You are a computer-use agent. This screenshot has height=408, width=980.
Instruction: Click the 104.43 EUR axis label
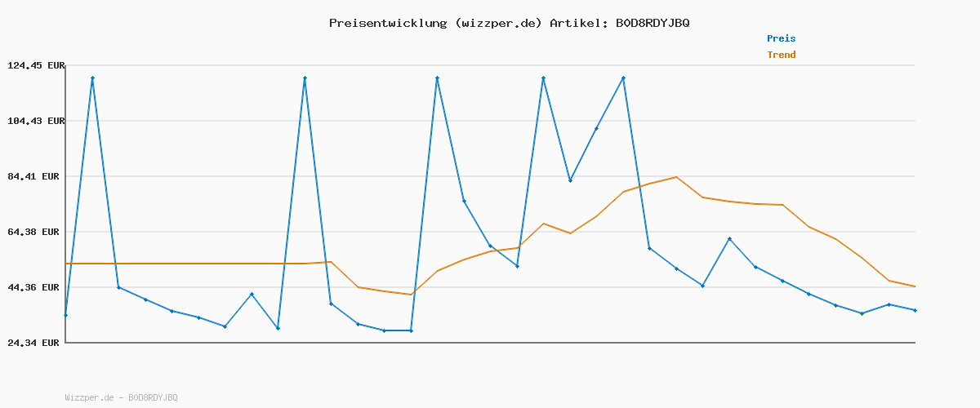[35, 121]
